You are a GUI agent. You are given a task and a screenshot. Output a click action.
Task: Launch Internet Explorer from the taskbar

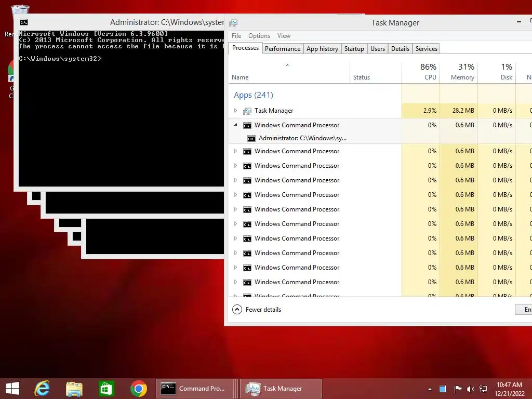(43, 389)
